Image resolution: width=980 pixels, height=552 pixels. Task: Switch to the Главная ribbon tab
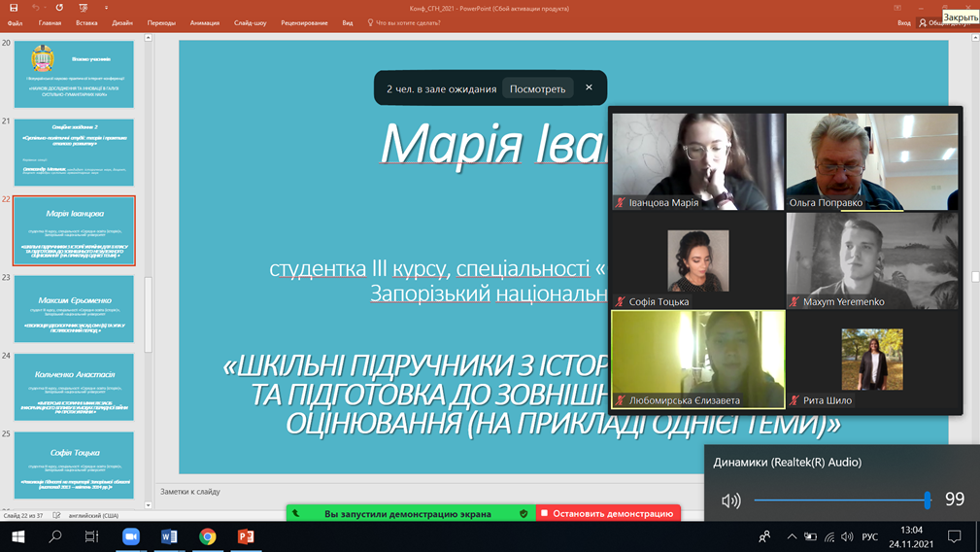click(50, 23)
